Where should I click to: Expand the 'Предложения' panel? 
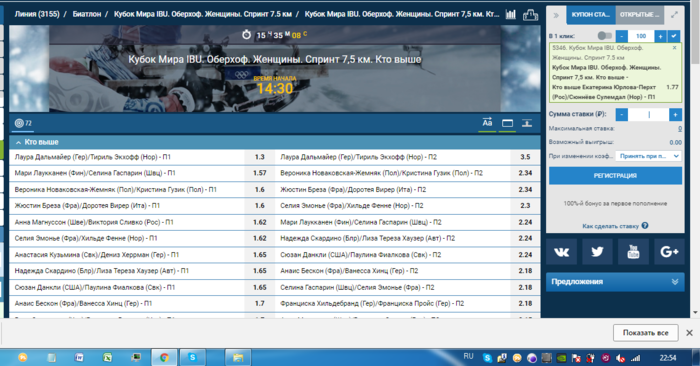coord(615,282)
